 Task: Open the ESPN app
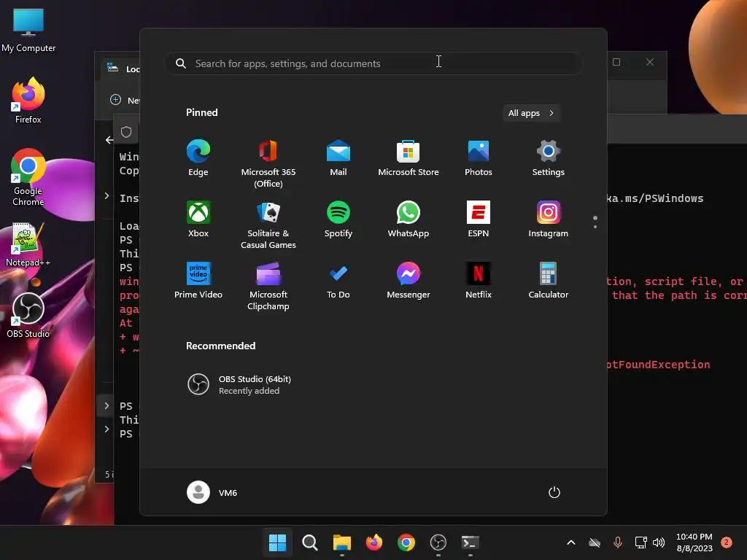pyautogui.click(x=479, y=219)
